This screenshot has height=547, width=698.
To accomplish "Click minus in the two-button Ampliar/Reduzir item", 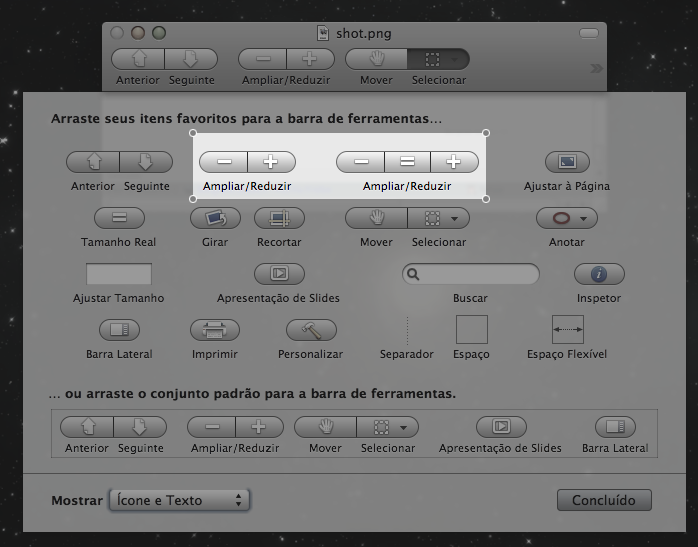I will point(223,162).
